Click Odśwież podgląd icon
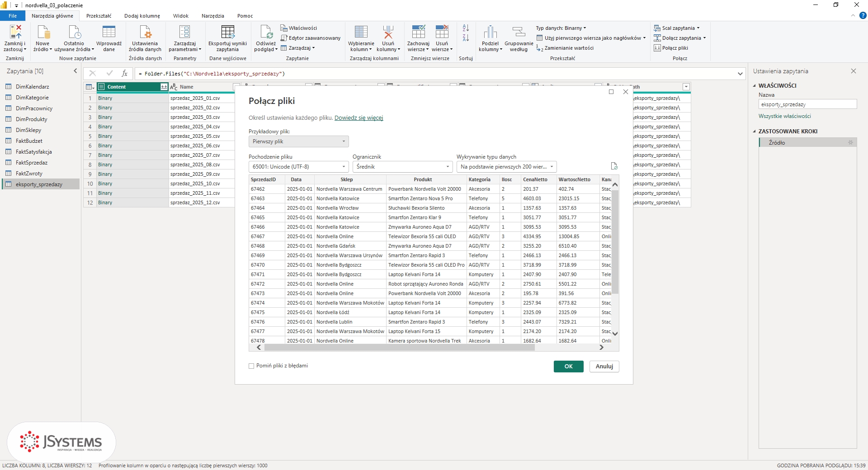The image size is (868, 470). pyautogui.click(x=266, y=32)
